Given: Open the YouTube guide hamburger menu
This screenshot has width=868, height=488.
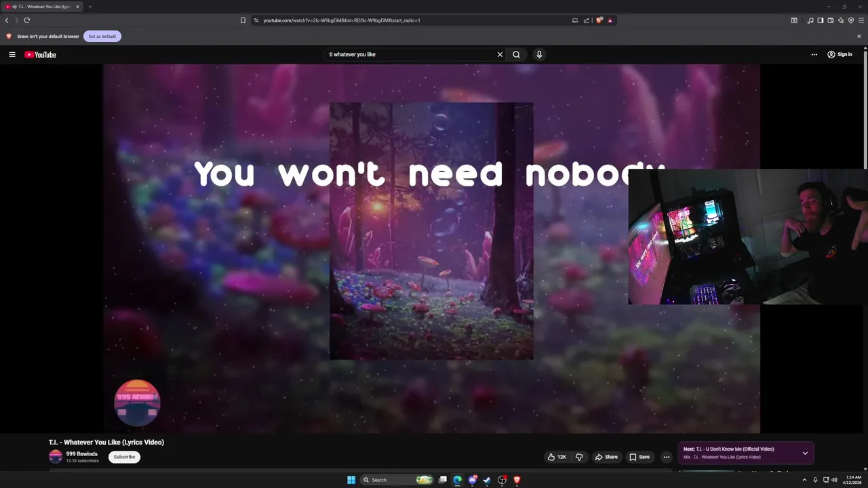Looking at the screenshot, I should coord(12,54).
